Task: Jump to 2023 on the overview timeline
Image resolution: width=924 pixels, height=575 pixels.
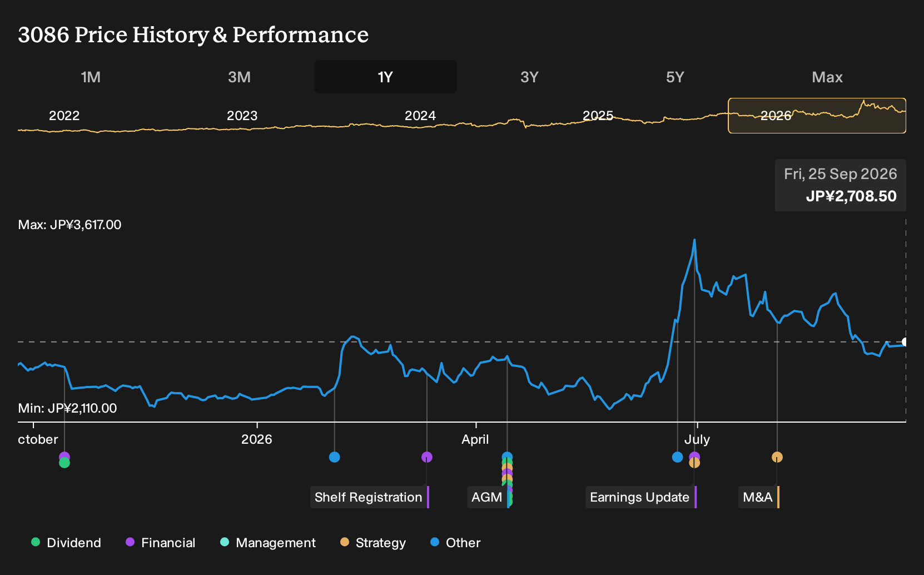Action: tap(242, 116)
